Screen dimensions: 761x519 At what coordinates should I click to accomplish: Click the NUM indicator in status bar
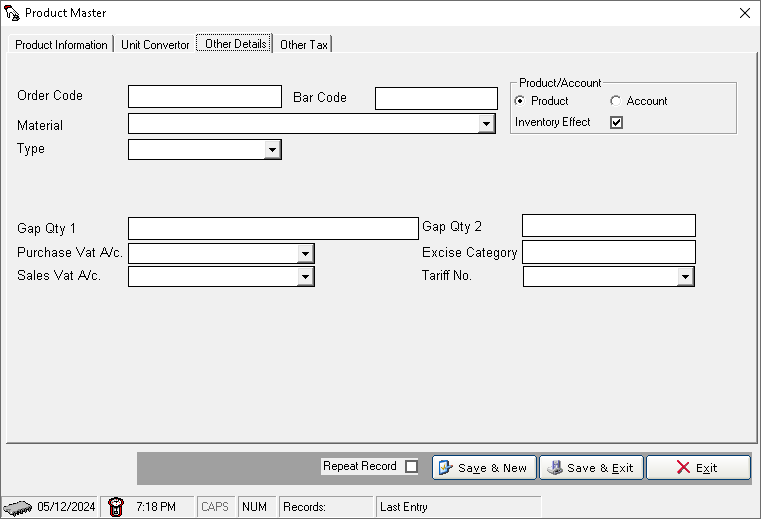tap(255, 507)
